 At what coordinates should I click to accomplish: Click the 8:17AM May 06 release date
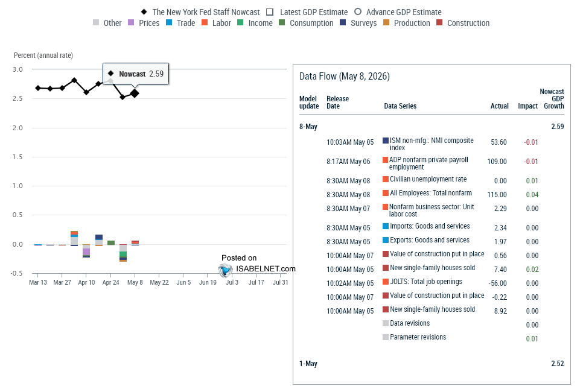coord(348,162)
